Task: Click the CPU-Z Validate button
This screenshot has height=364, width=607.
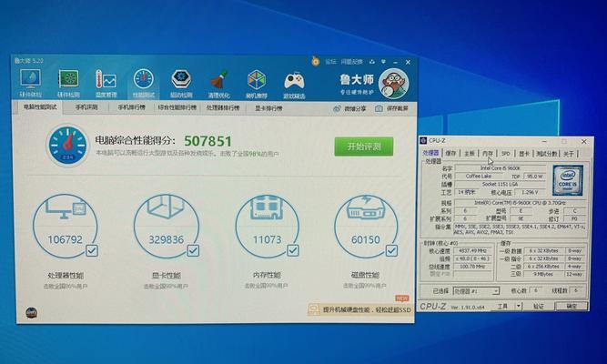Action: [x=539, y=307]
